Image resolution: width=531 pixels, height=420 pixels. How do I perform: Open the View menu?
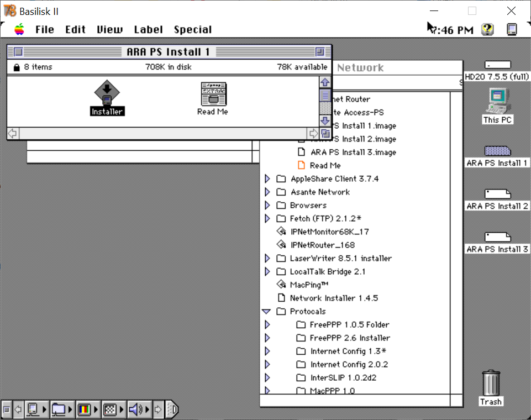(110, 29)
